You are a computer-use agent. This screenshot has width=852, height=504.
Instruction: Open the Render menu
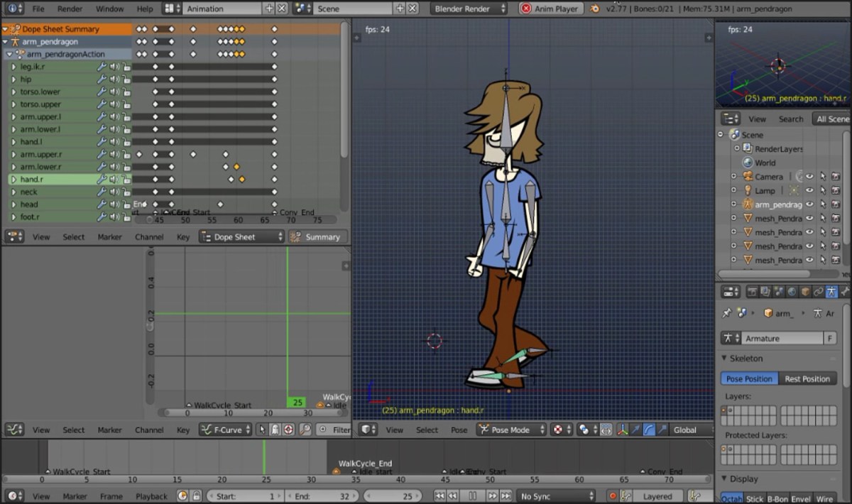[x=70, y=9]
